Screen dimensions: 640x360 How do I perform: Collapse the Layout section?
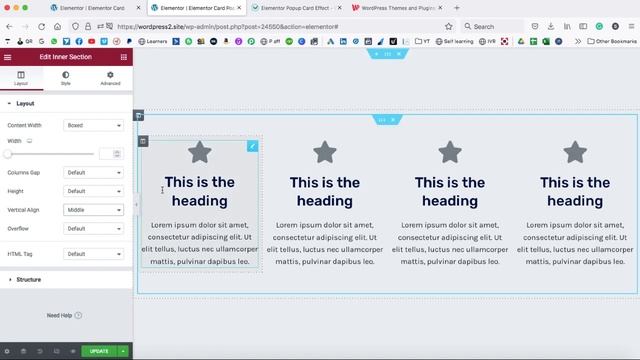point(66,104)
